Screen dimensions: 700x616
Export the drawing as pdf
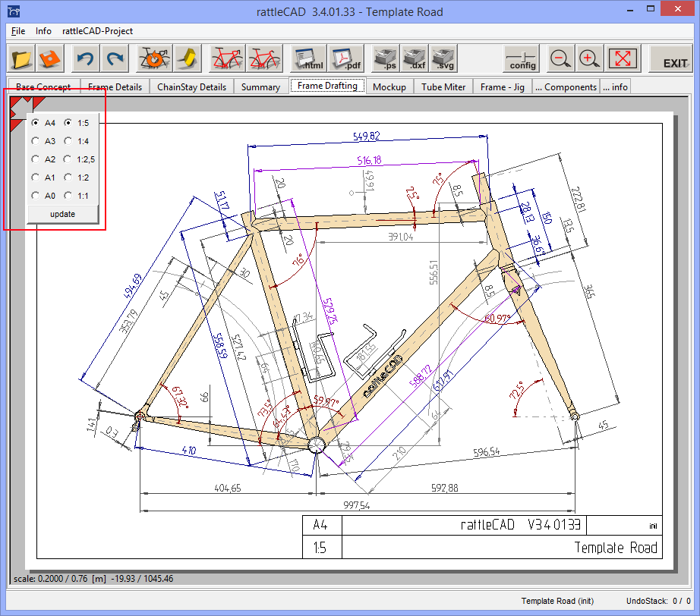[x=345, y=58]
